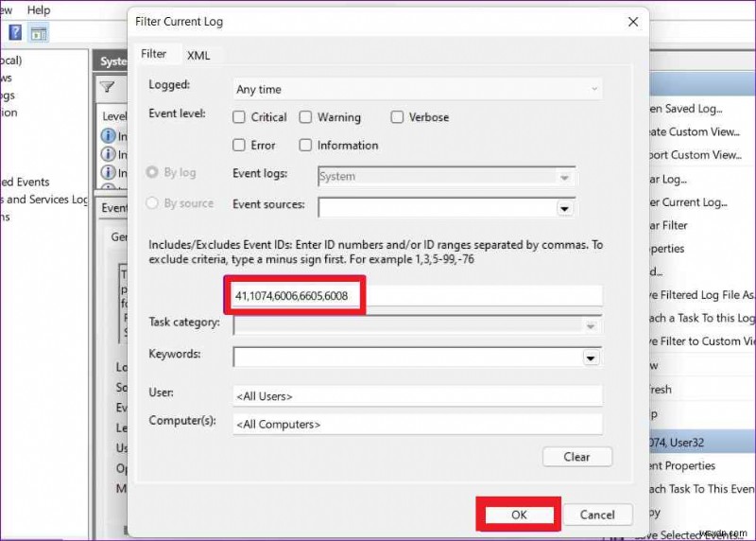Screen dimensions: 756x541
Task: Click Attach a Task To this Log action
Action: click(x=702, y=318)
